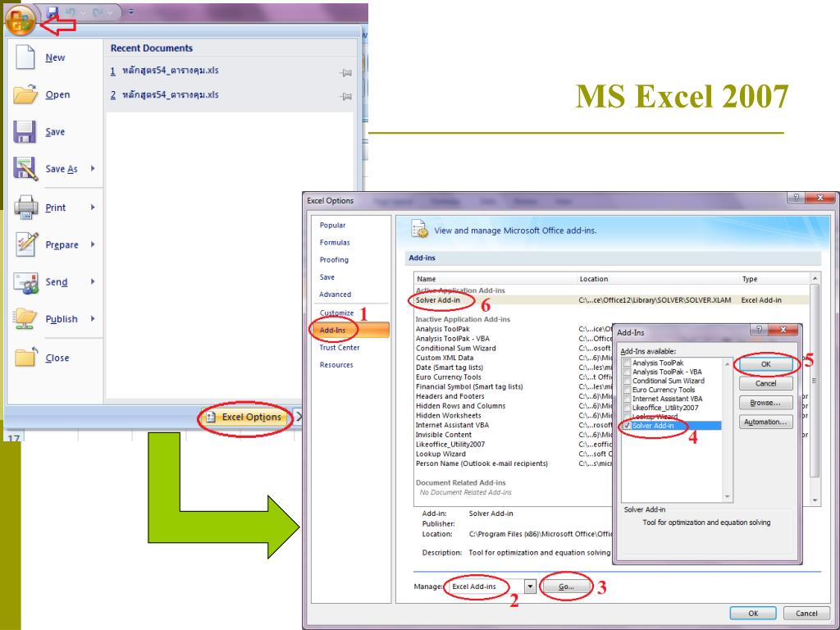Toggle the Likeoffice_Utility2007 checkbox

[x=626, y=408]
